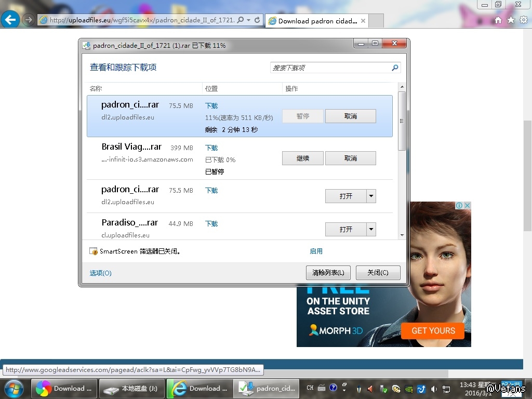This screenshot has width=532, height=399.
Task: Click 打开 for the Paradiso rar file
Action: tap(345, 229)
